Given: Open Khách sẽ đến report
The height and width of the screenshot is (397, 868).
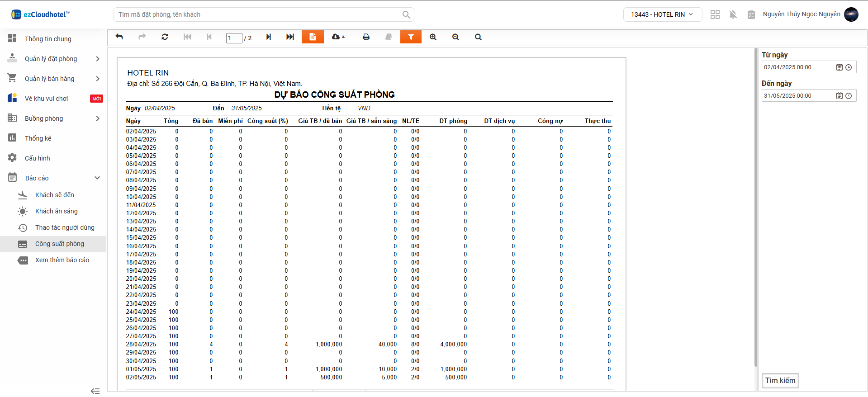Looking at the screenshot, I should [54, 195].
